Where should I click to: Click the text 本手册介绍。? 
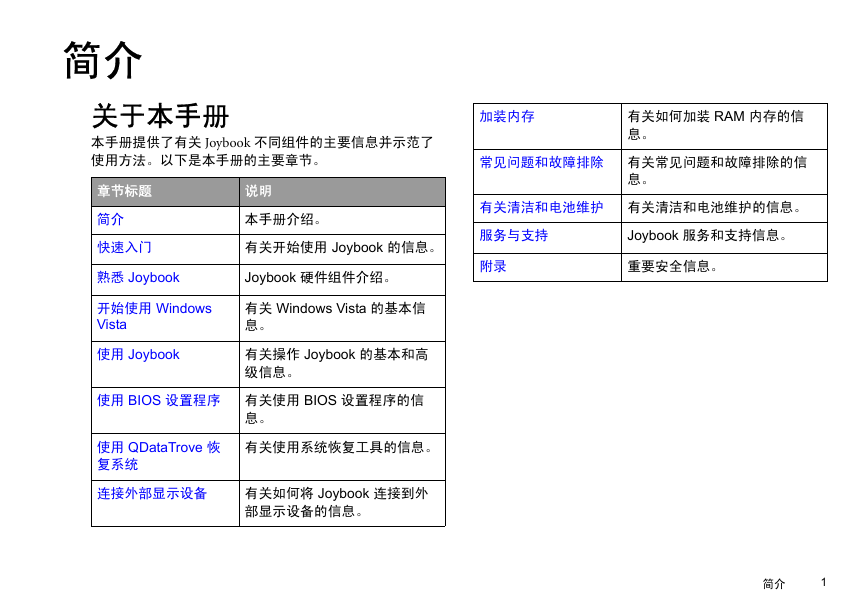click(x=282, y=220)
